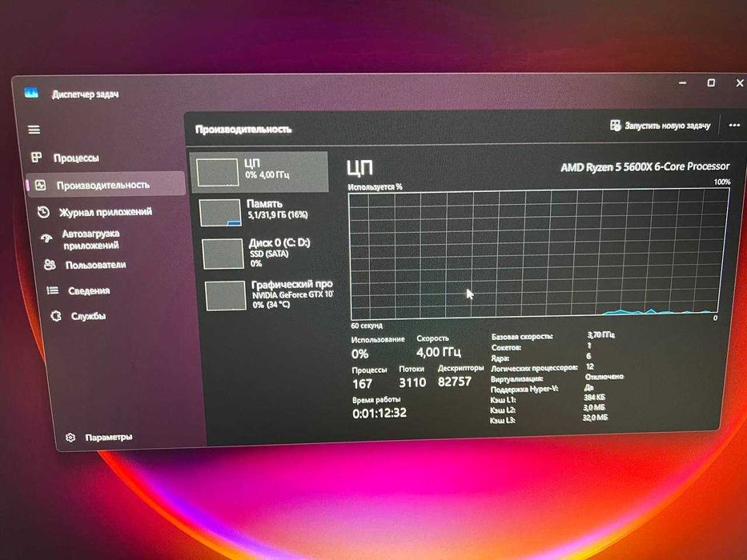Screen dimensions: 747x560
Task: Open the three-dots more options menu
Action: click(x=734, y=126)
